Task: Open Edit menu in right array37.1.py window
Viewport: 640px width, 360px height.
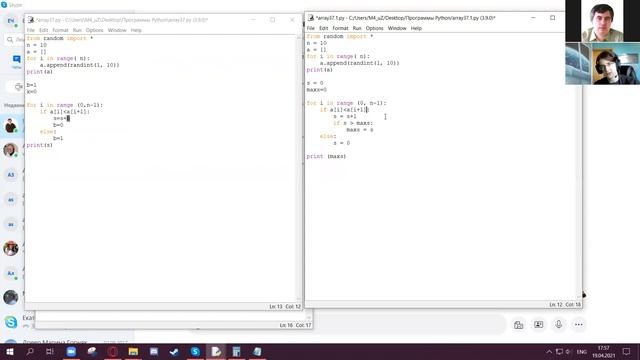Action: (x=324, y=28)
